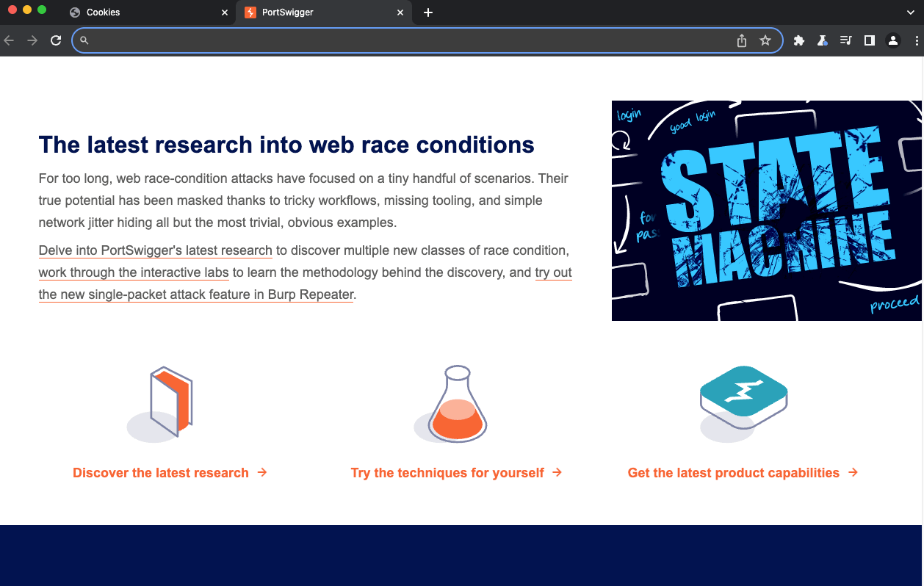Go forward to the next page
Screen dimensions: 924x586
(32, 40)
